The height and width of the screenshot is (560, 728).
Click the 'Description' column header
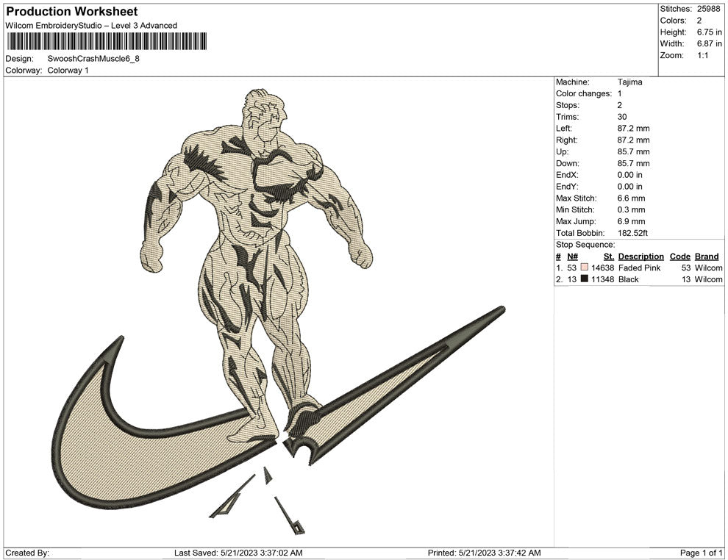coord(640,256)
